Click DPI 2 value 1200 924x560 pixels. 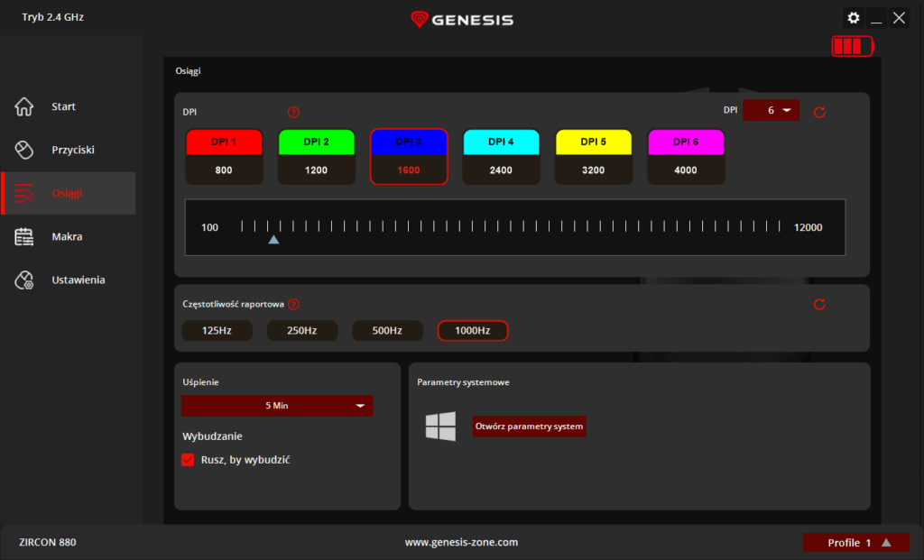tap(317, 170)
